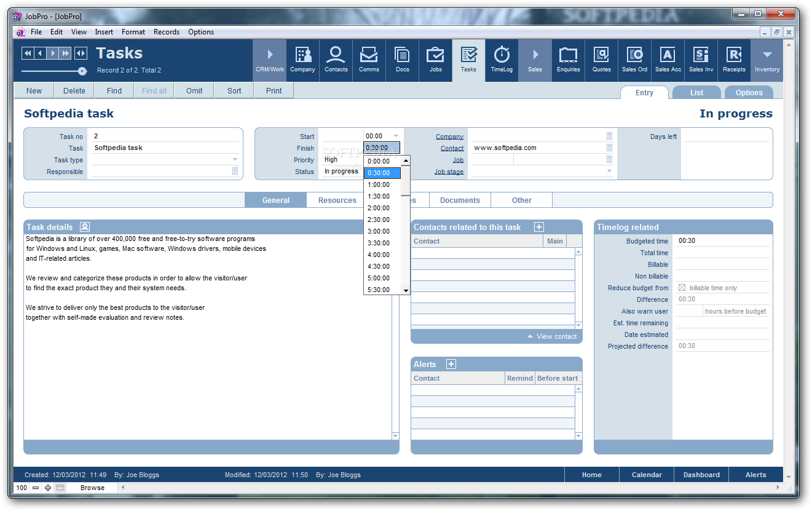Open the Start time dropdown arrow
812x511 pixels.
tap(396, 137)
